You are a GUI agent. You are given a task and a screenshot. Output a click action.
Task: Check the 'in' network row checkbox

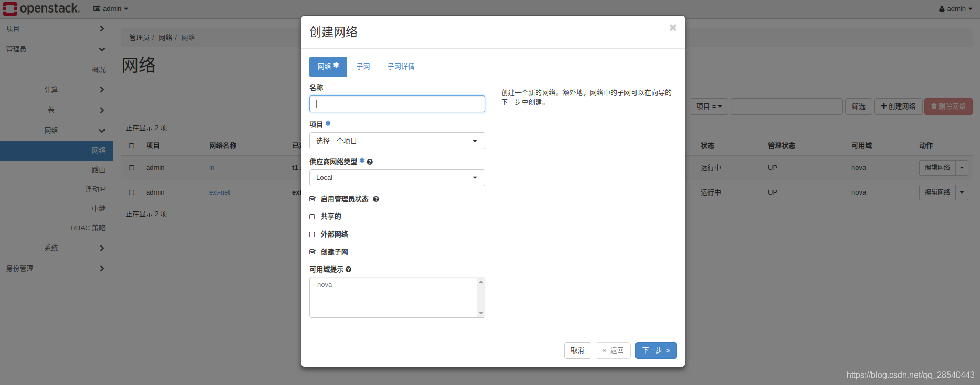pyautogui.click(x=132, y=168)
